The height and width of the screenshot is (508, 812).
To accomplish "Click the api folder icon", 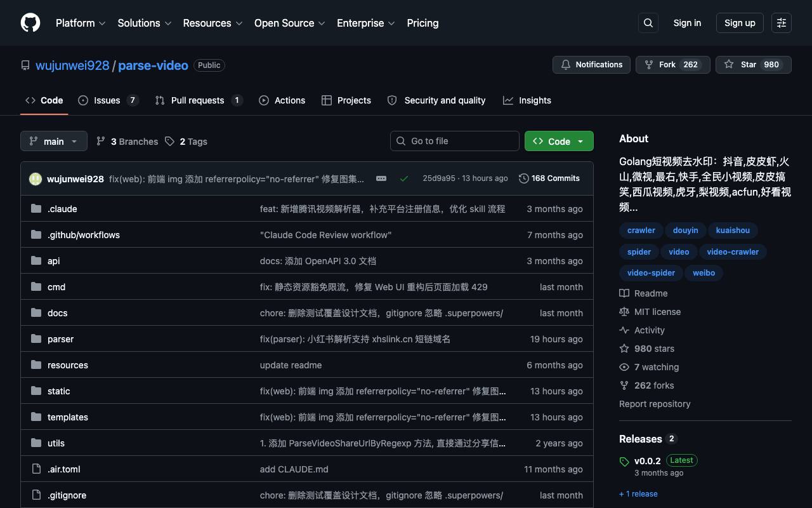I will tap(36, 261).
